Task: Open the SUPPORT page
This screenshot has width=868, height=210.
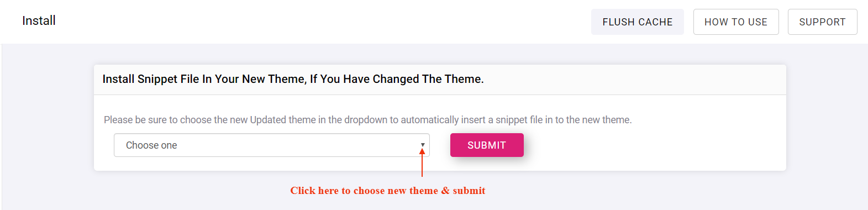Action: (822, 22)
